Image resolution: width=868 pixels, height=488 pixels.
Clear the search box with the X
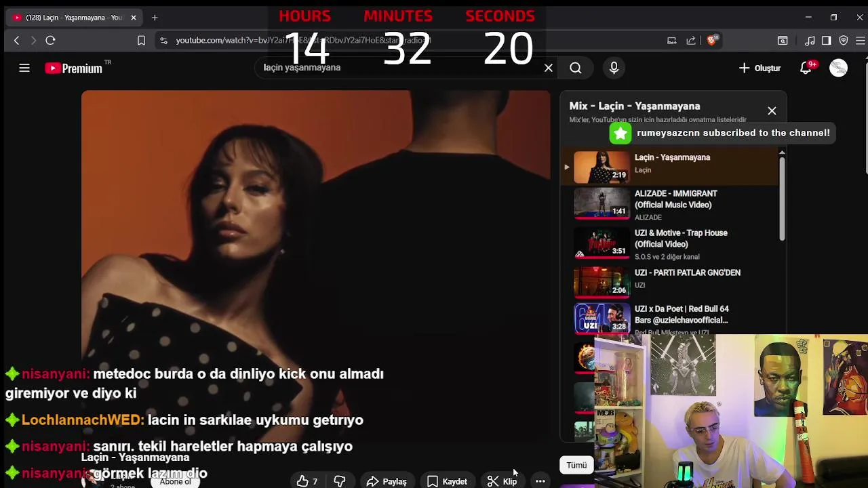tap(549, 68)
